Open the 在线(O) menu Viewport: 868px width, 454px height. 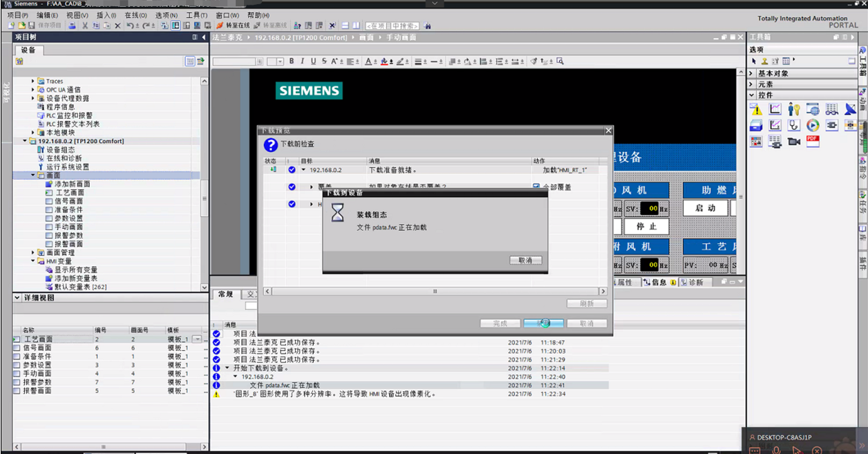135,15
